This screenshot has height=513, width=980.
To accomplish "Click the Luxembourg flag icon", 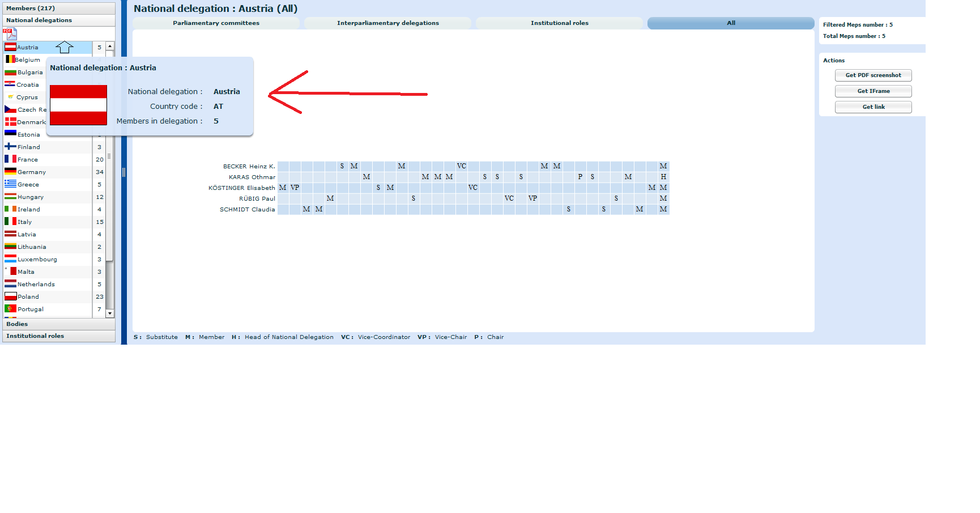I will (10, 259).
